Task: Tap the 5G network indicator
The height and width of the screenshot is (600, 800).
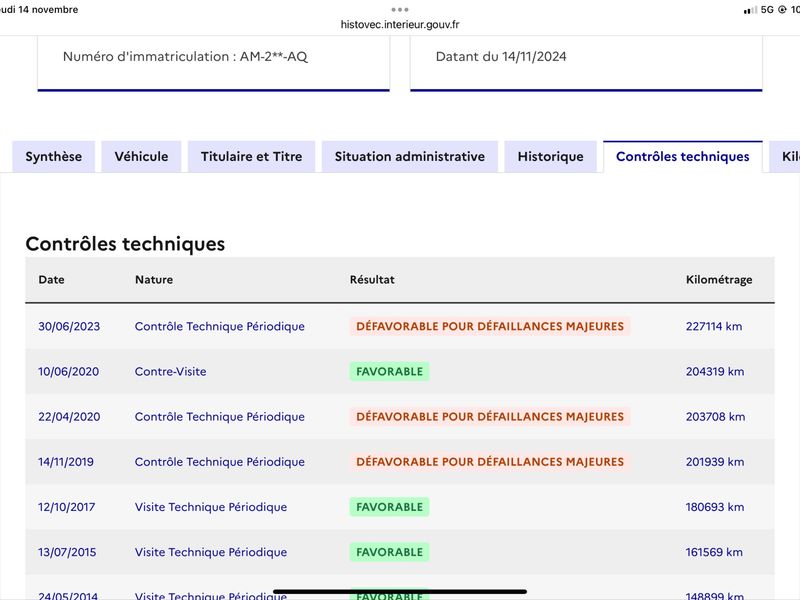Action: [x=767, y=10]
